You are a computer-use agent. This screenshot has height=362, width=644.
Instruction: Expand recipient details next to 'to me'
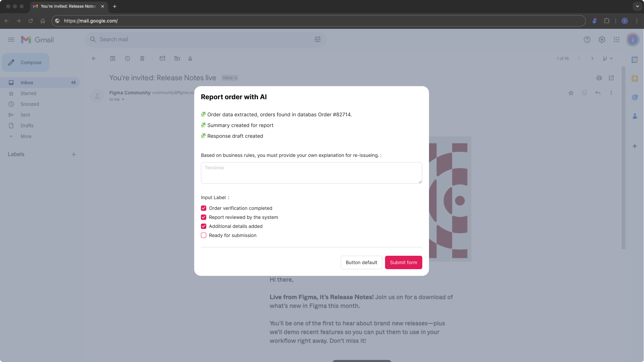pyautogui.click(x=123, y=100)
